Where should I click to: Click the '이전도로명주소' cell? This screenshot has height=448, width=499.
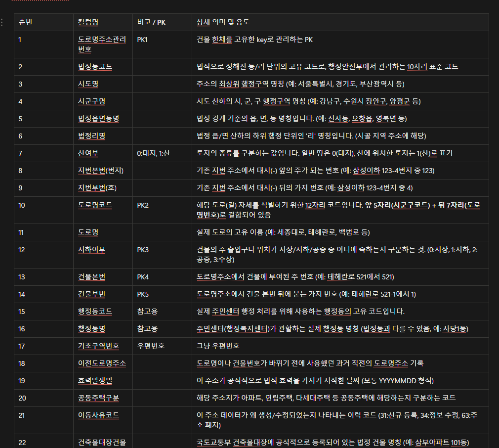pos(103,363)
